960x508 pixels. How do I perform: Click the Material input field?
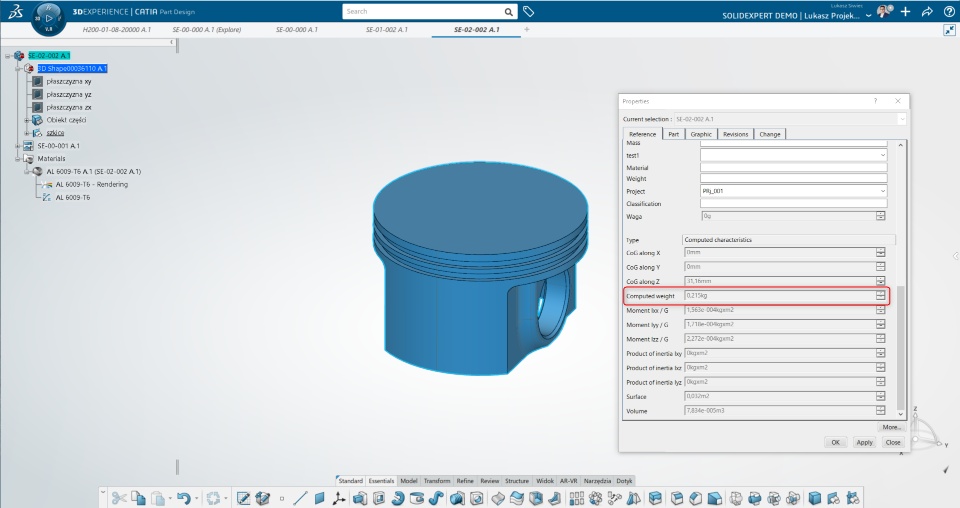click(x=793, y=167)
